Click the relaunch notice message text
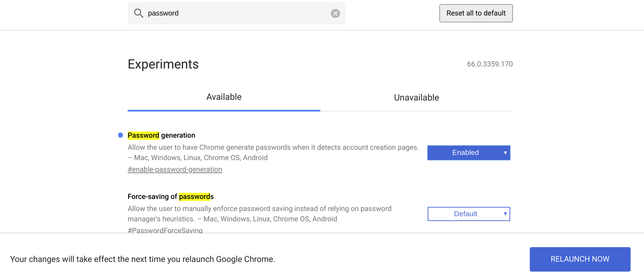The width and height of the screenshot is (644, 274). [x=143, y=259]
